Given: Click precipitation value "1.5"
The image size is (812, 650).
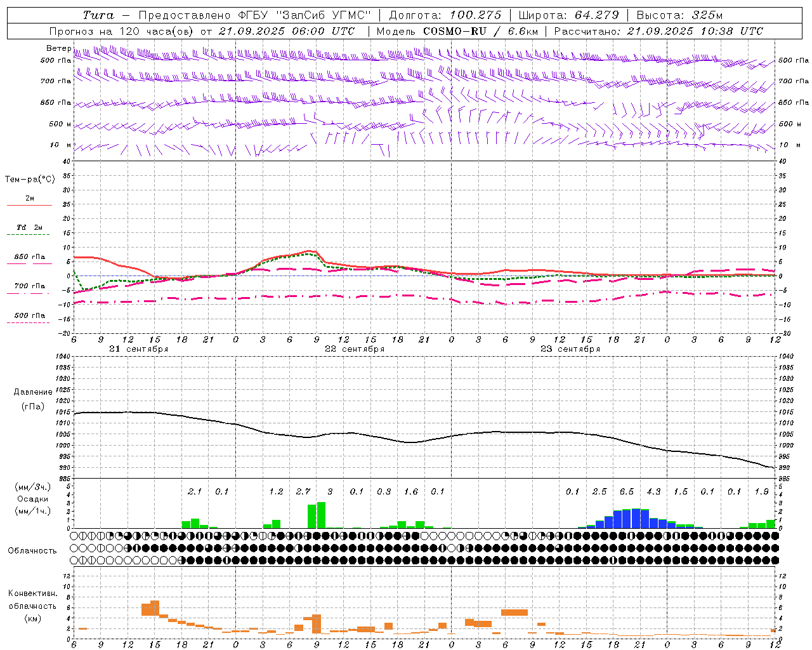Looking at the screenshot, I should [681, 491].
